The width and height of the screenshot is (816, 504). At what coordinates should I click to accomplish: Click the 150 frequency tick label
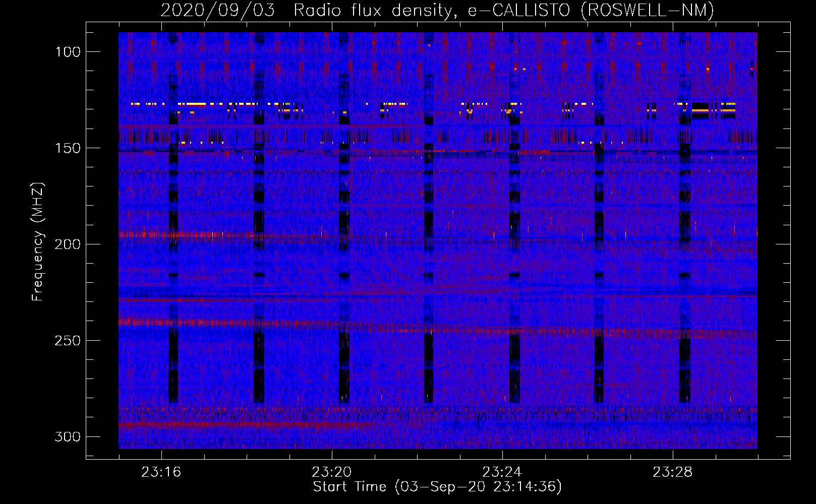[x=68, y=148]
